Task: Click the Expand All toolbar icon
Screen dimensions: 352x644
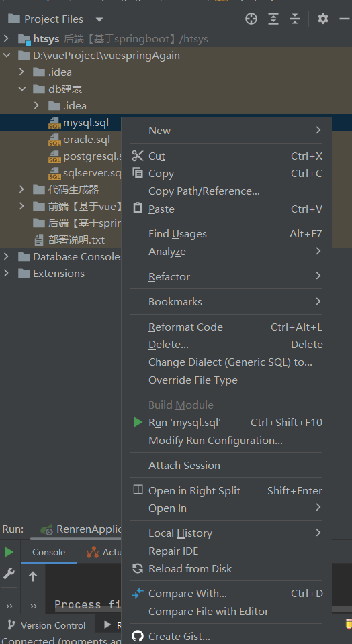Action: (x=273, y=19)
